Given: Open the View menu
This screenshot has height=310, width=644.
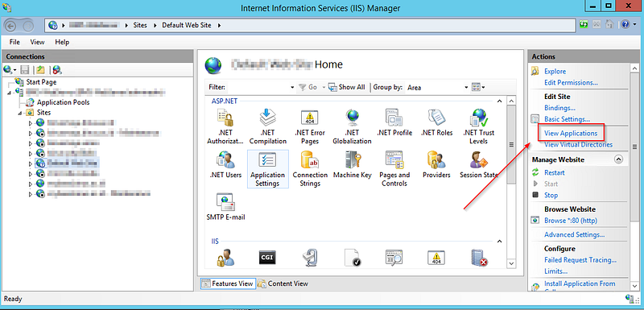Looking at the screenshot, I should pyautogui.click(x=37, y=42).
